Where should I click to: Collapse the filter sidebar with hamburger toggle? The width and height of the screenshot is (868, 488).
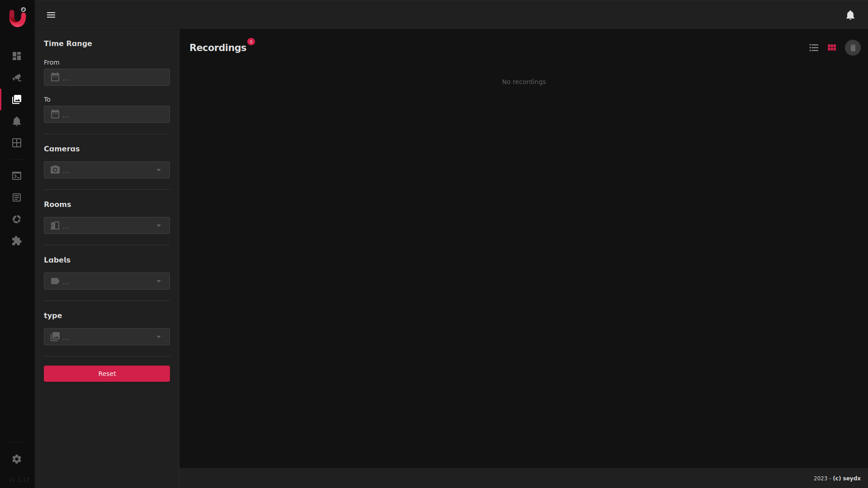click(51, 15)
